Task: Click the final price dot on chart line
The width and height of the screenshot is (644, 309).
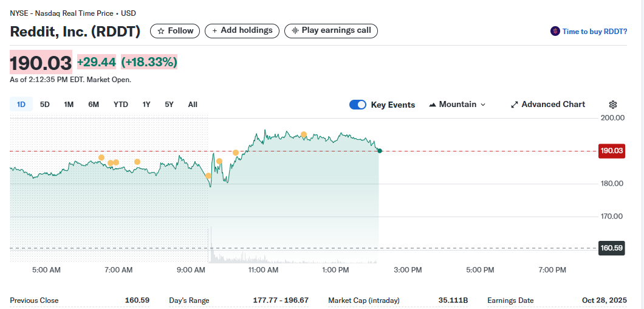Action: [x=380, y=151]
